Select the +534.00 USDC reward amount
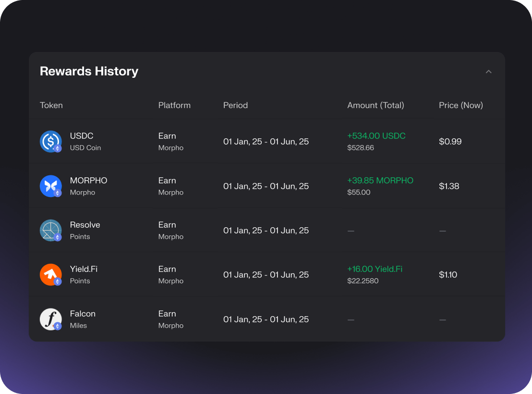This screenshot has width=532, height=394. (x=376, y=136)
